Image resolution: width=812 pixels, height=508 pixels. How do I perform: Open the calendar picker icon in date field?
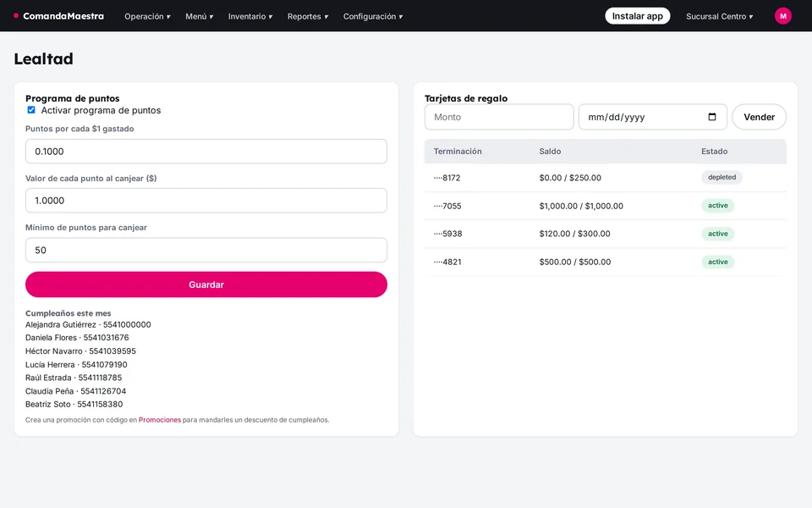pyautogui.click(x=712, y=117)
